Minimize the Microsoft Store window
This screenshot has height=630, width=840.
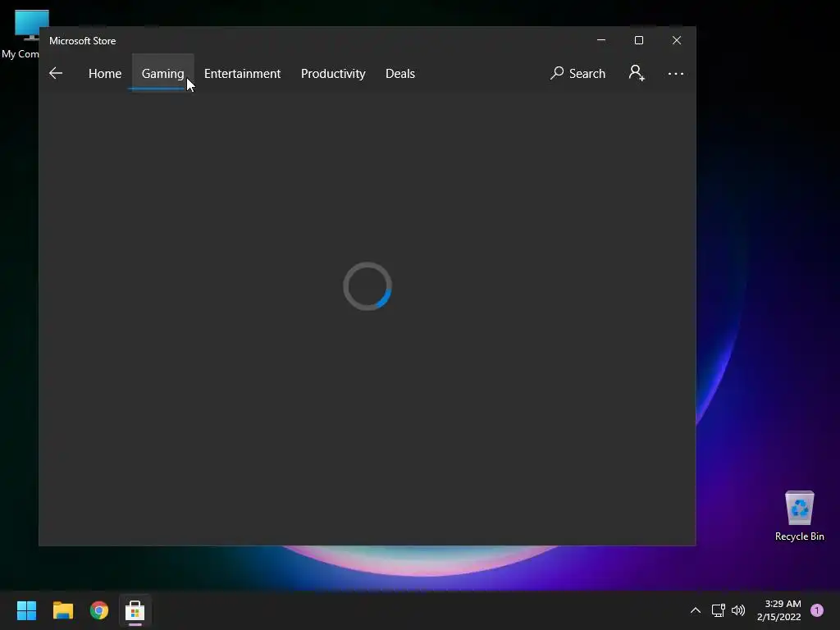coord(601,40)
